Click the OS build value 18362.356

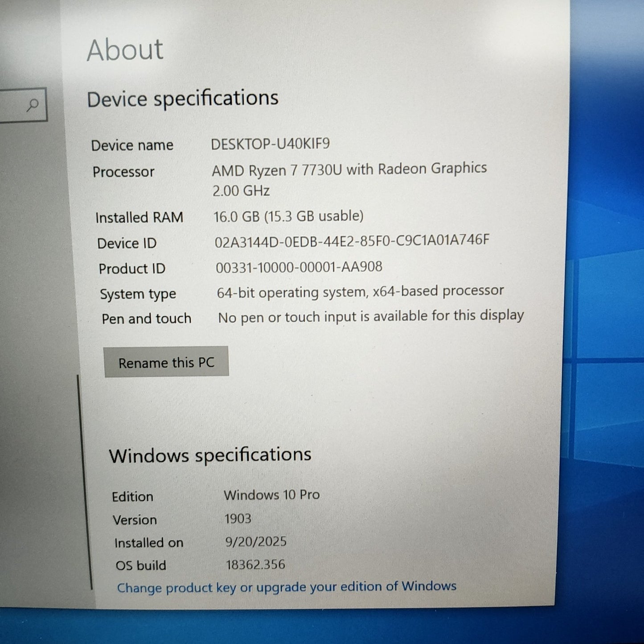click(x=255, y=565)
